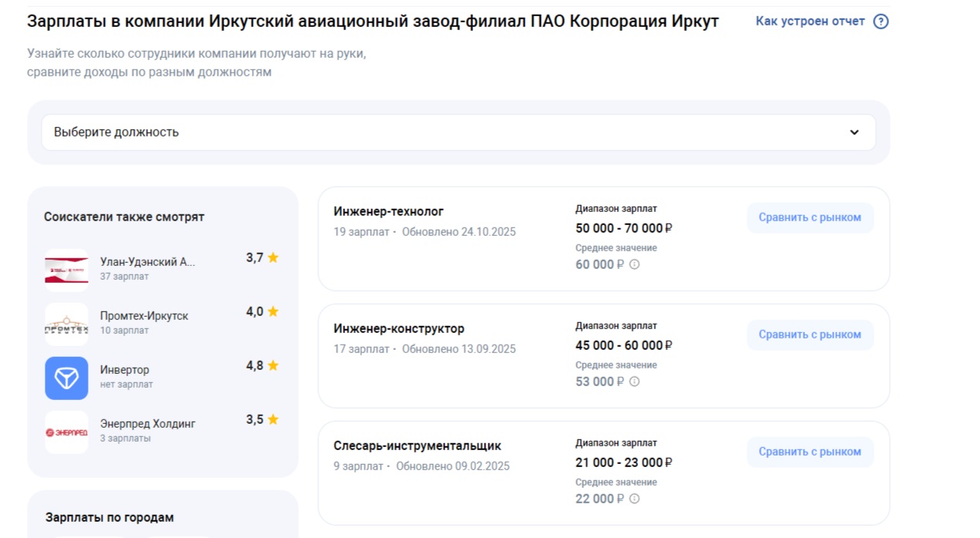This screenshot has width=980, height=538.
Task: Click '17 зарплат · Обновлено 13.09.2025' text
Action: [x=425, y=349]
